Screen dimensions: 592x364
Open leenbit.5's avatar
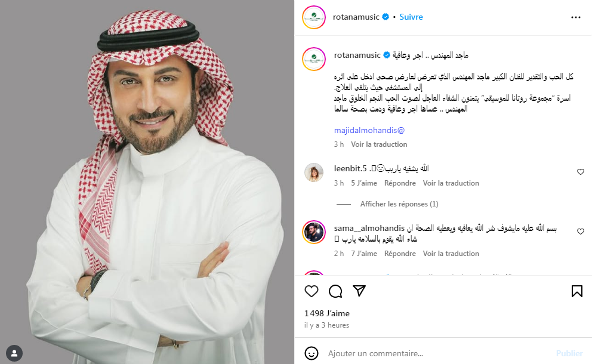pyautogui.click(x=314, y=172)
